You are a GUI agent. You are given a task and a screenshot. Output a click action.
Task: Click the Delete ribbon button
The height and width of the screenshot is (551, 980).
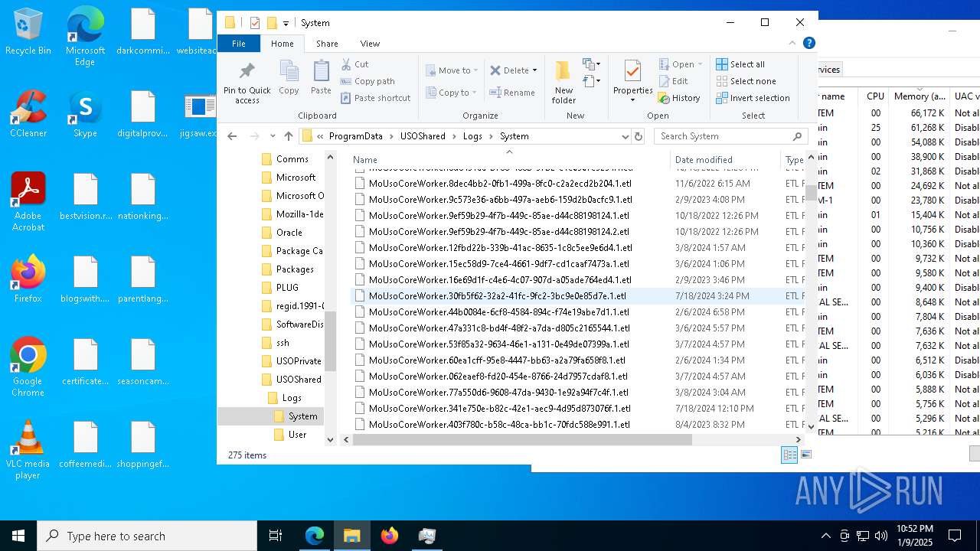pyautogui.click(x=509, y=70)
